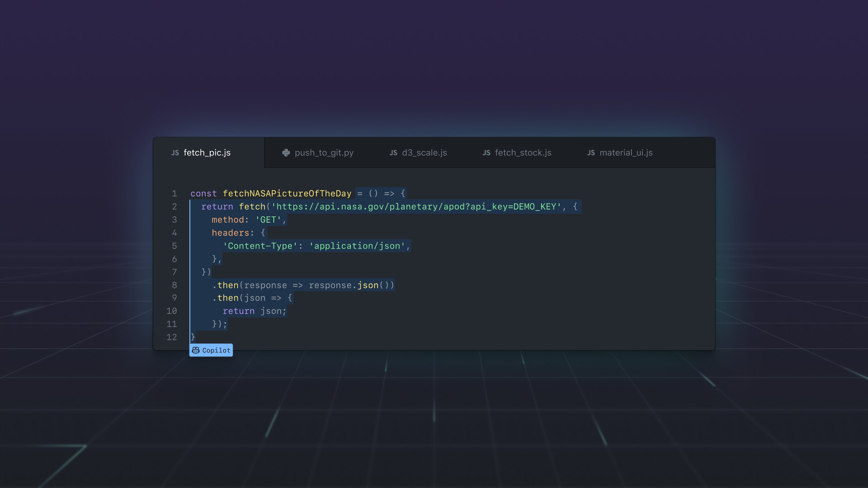Image resolution: width=868 pixels, height=488 pixels.
Task: Click the active fetch_pic.js tab label
Action: pos(207,153)
